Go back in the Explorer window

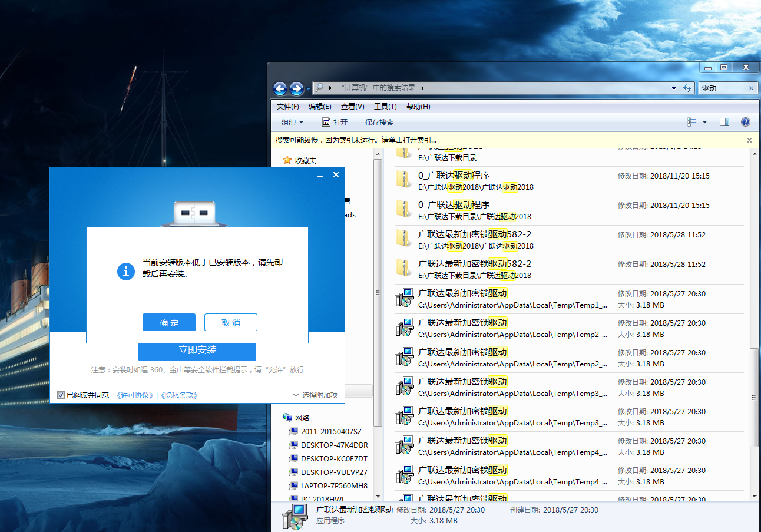[280, 88]
